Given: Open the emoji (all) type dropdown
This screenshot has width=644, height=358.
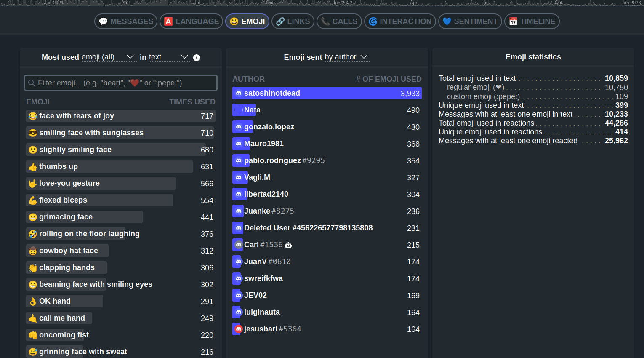Looking at the screenshot, I should (109, 57).
